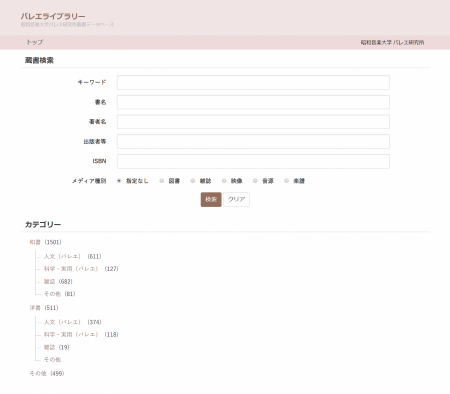The image size is (450, 394).
Task: Select the 楽譜 media type radio
Action: 286,181
